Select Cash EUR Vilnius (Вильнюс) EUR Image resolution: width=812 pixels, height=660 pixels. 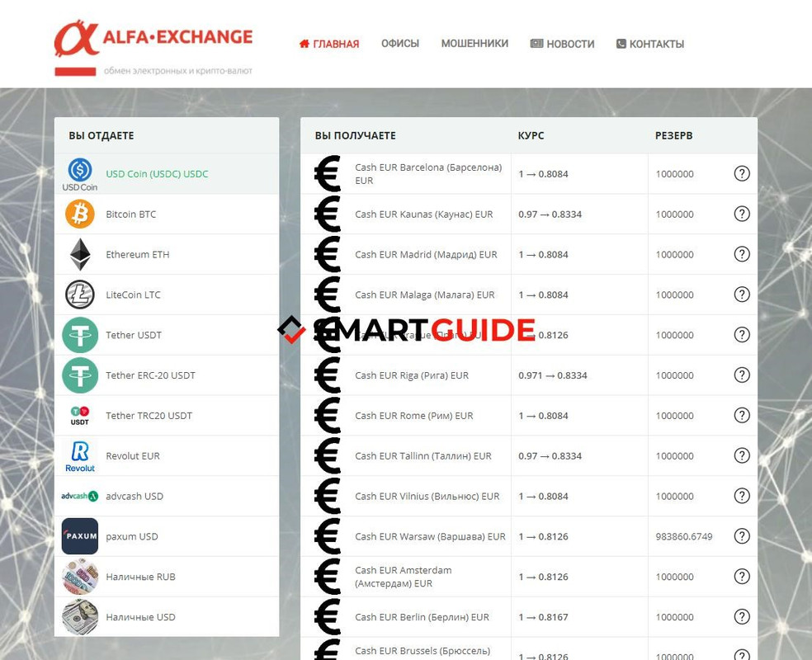tap(427, 496)
